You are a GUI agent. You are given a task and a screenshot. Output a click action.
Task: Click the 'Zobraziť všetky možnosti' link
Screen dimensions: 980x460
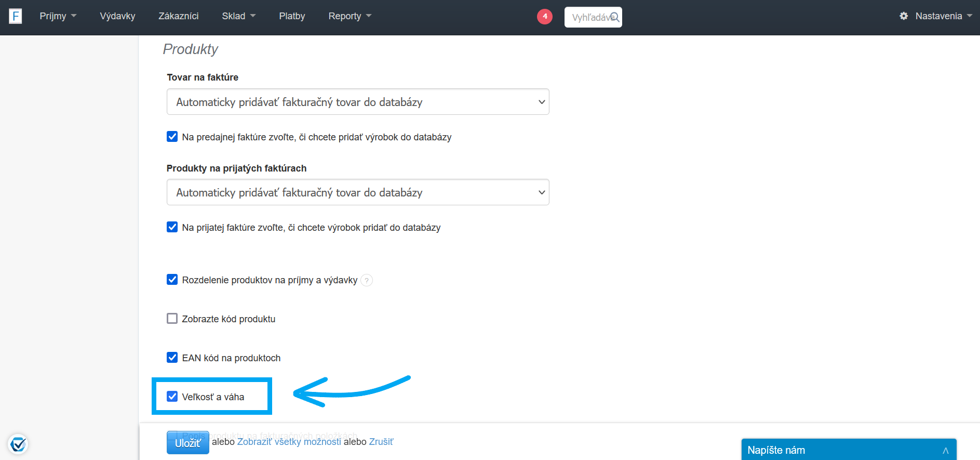[x=289, y=442]
